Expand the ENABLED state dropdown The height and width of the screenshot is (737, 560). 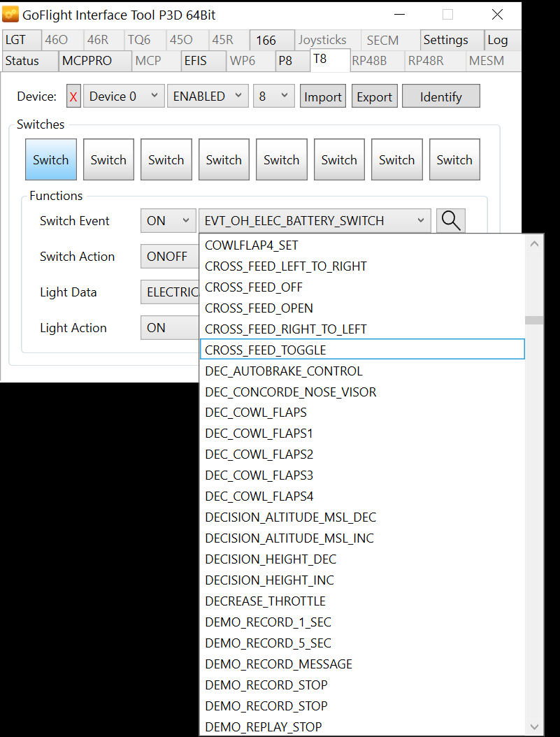208,96
